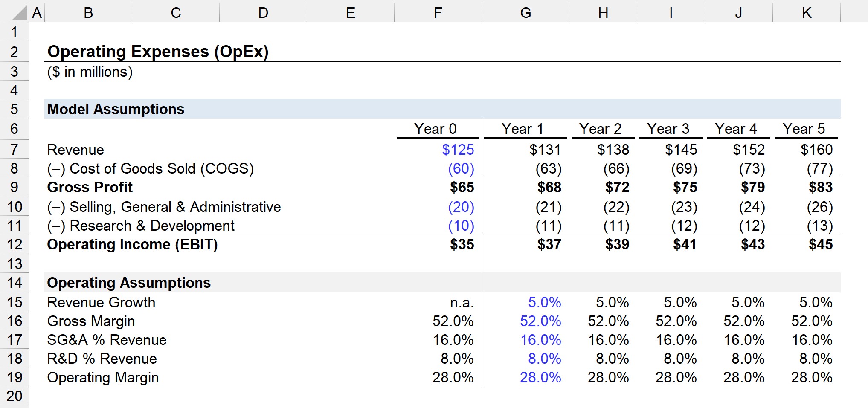Select the Year 5 Operating Margin 28.0% cell
This screenshot has height=408, width=868.
tap(812, 377)
